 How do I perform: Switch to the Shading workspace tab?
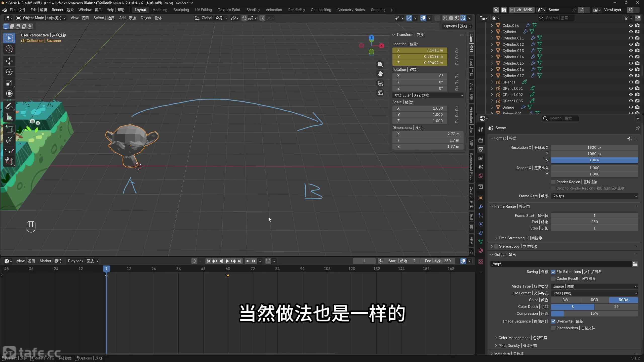point(253,10)
